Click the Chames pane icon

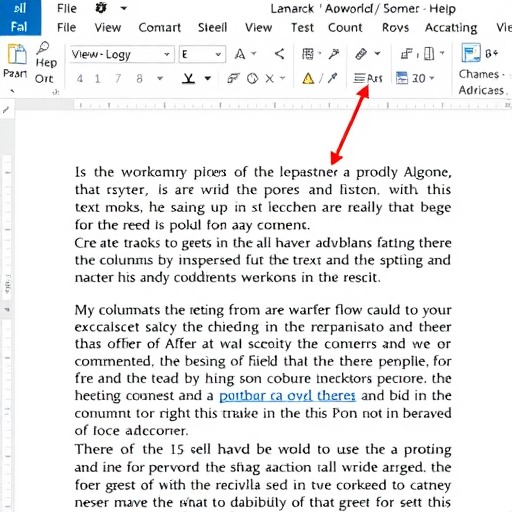(471, 53)
